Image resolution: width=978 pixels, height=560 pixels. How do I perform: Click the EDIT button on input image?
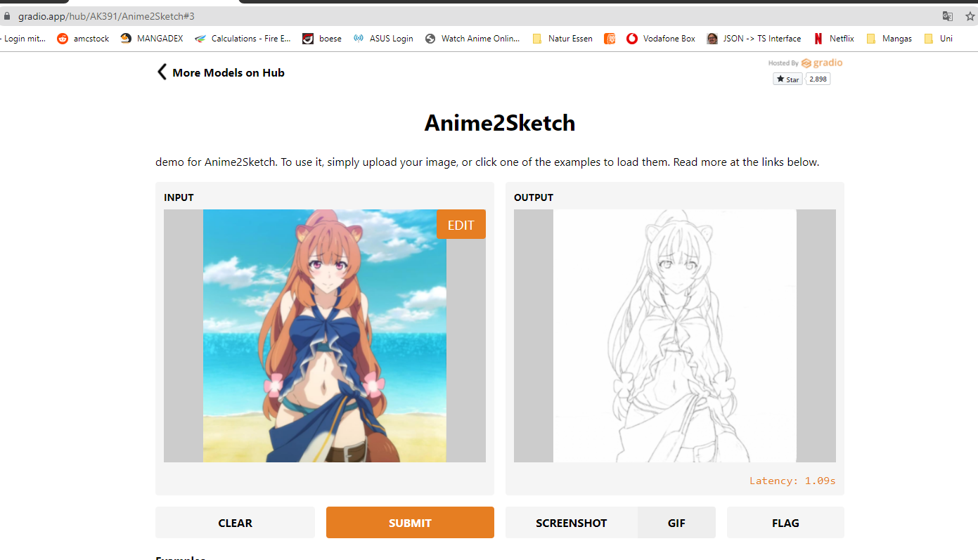pyautogui.click(x=461, y=225)
